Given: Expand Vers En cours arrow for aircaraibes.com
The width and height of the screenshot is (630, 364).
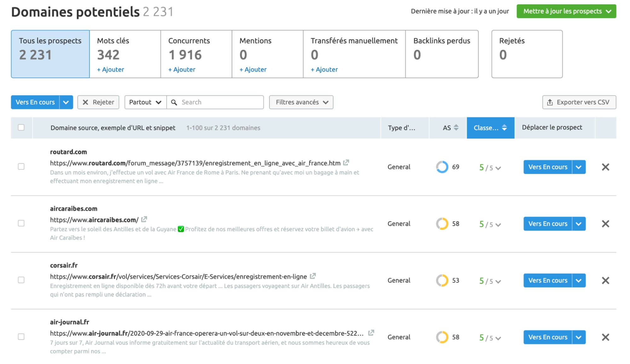Looking at the screenshot, I should [579, 224].
